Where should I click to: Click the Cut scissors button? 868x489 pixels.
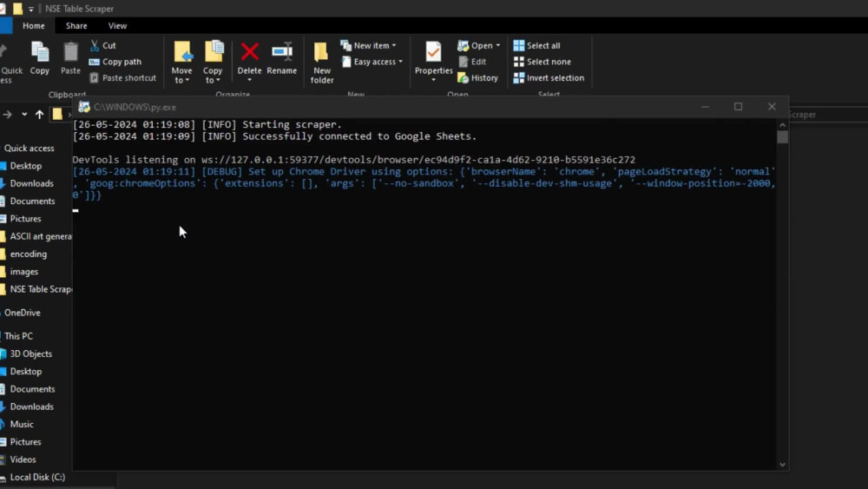(102, 45)
